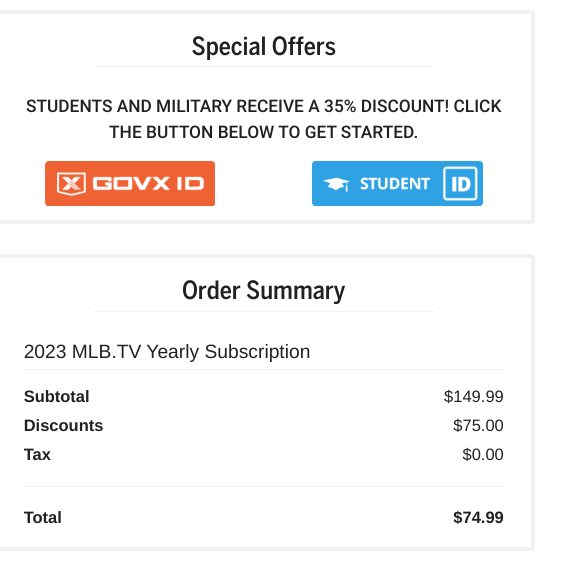
Task: Click the $75.00 discount amount
Action: click(478, 425)
